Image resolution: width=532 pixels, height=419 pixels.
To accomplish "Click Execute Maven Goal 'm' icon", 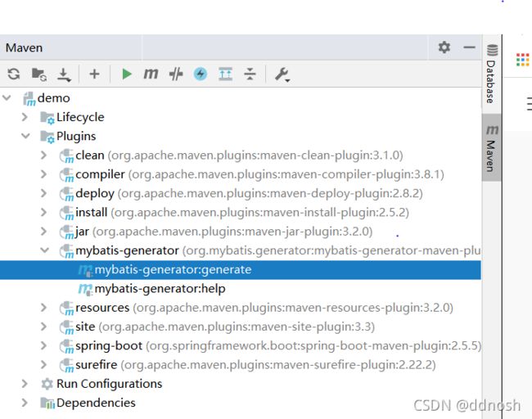I will tap(151, 74).
